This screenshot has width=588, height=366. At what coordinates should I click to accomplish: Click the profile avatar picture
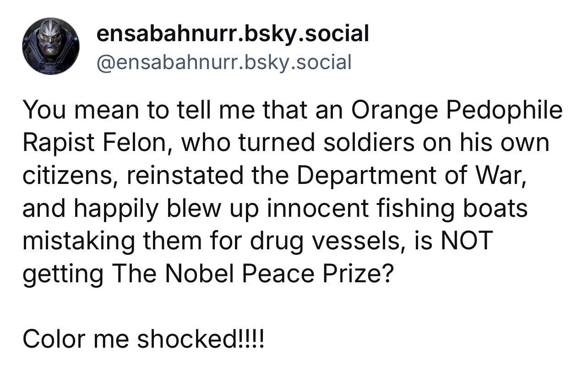51,46
